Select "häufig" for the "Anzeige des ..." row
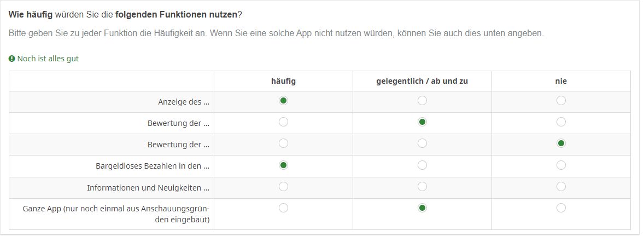 (x=283, y=101)
